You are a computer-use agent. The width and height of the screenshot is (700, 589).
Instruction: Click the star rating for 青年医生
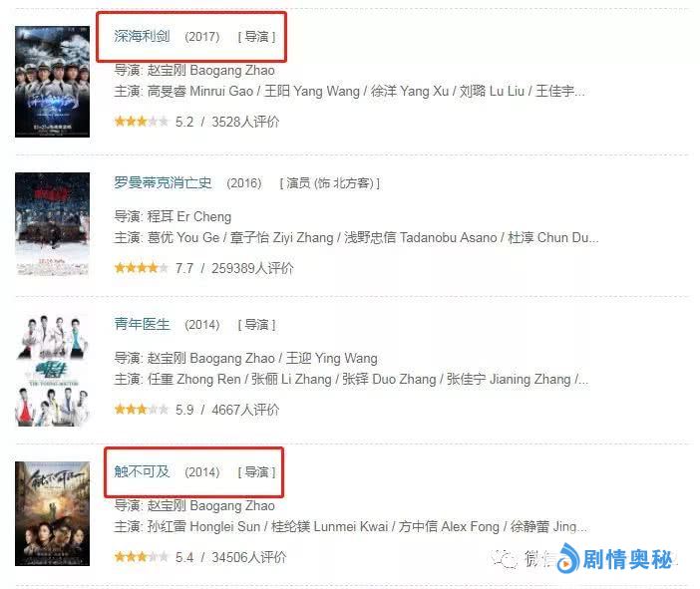coord(142,410)
